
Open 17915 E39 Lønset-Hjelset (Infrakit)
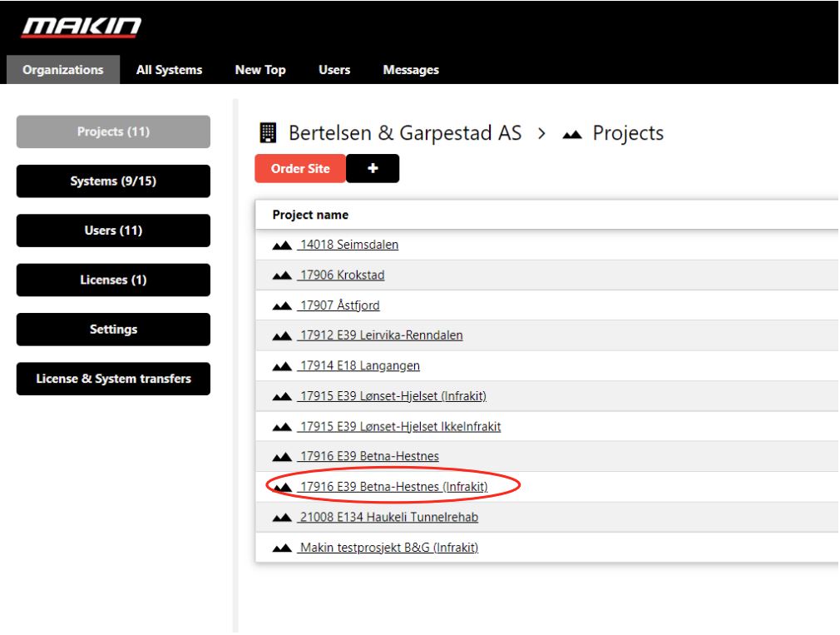pos(393,396)
